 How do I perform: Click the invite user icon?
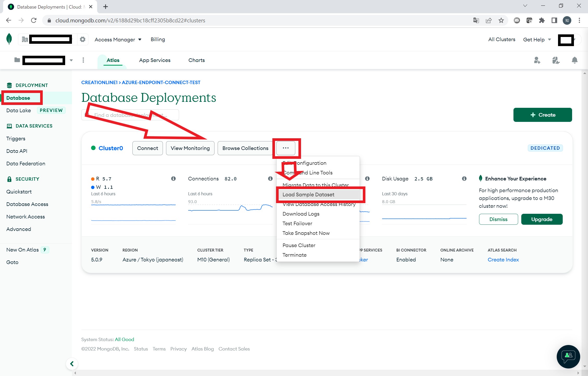pyautogui.click(x=537, y=60)
